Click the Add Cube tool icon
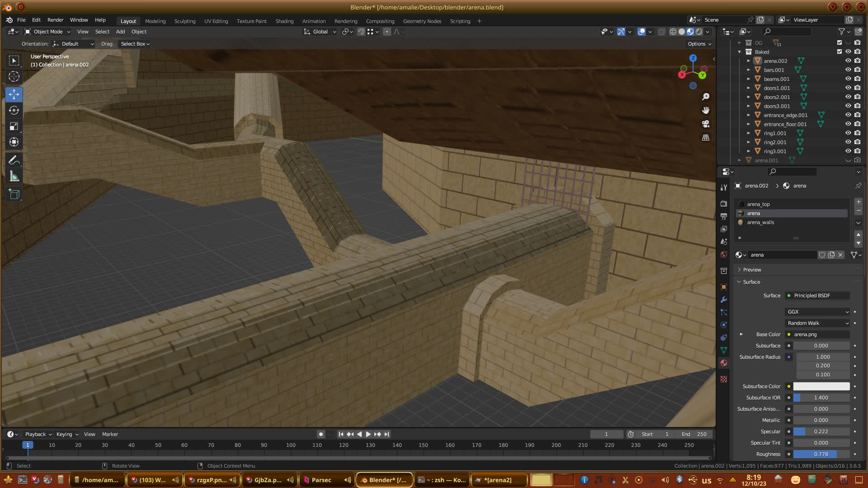Image resolution: width=868 pixels, height=488 pixels. coord(14,194)
